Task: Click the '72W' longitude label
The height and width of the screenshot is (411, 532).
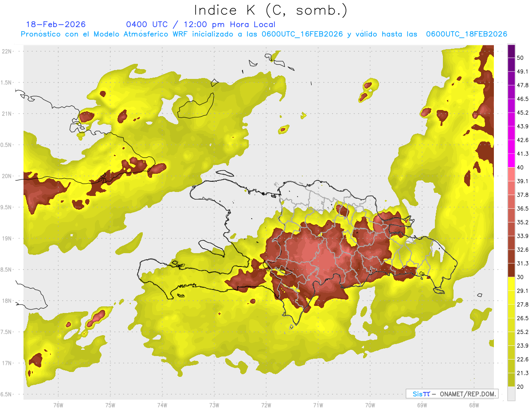Action: coord(266,405)
